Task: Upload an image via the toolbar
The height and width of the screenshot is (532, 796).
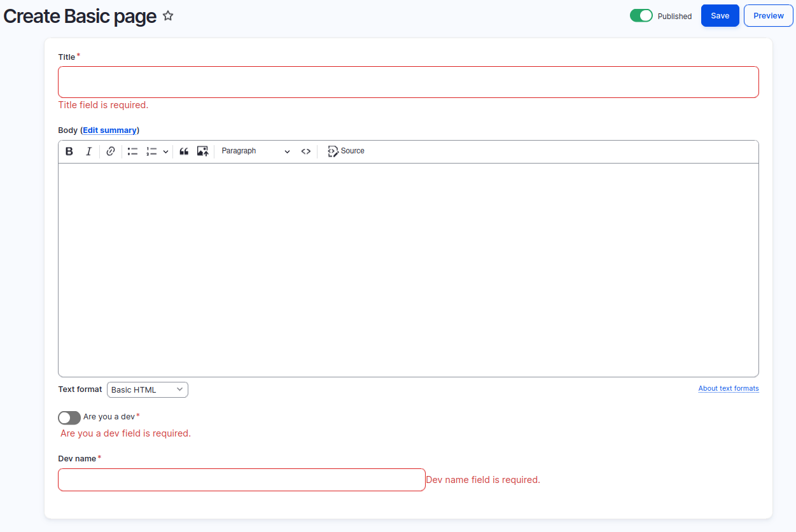Action: [x=202, y=151]
